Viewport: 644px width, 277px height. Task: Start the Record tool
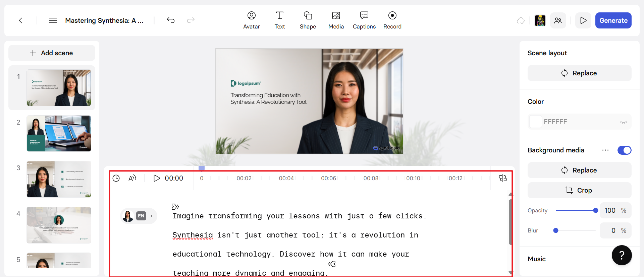392,20
